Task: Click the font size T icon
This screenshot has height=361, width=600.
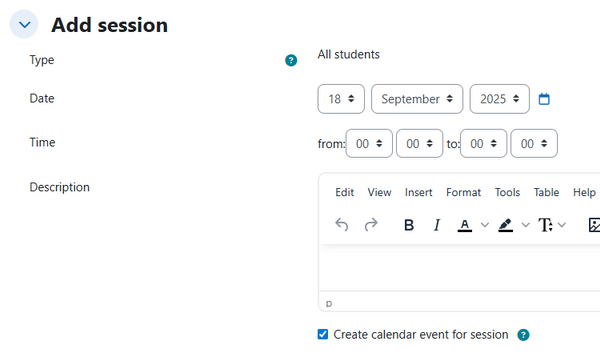Action: (x=545, y=225)
